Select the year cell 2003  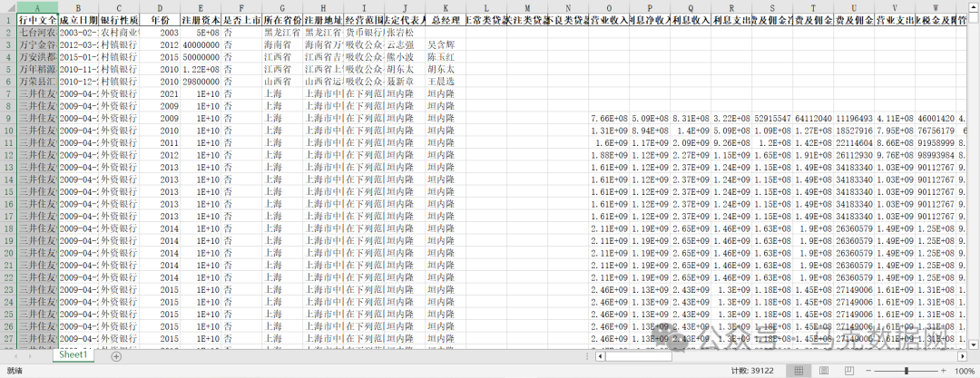[x=160, y=32]
